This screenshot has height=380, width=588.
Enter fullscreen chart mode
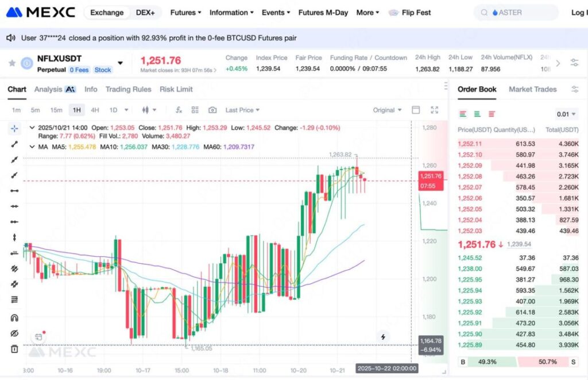(x=434, y=110)
